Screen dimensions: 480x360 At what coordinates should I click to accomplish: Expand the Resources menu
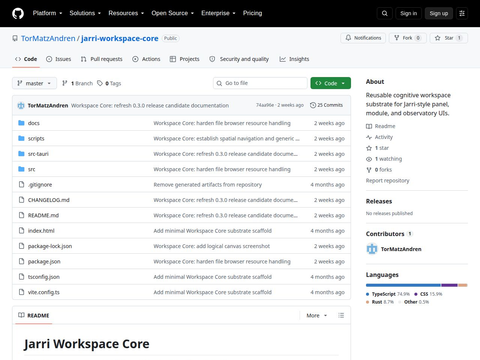tap(126, 13)
